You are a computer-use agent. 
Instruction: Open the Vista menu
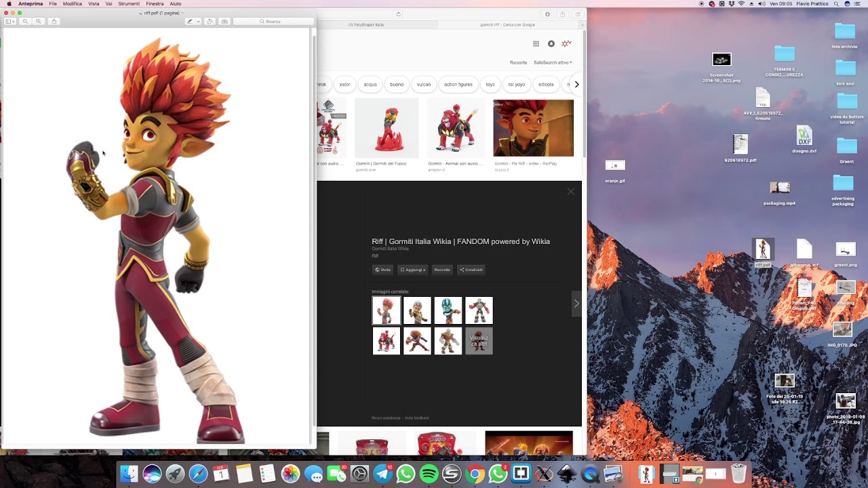[94, 3]
